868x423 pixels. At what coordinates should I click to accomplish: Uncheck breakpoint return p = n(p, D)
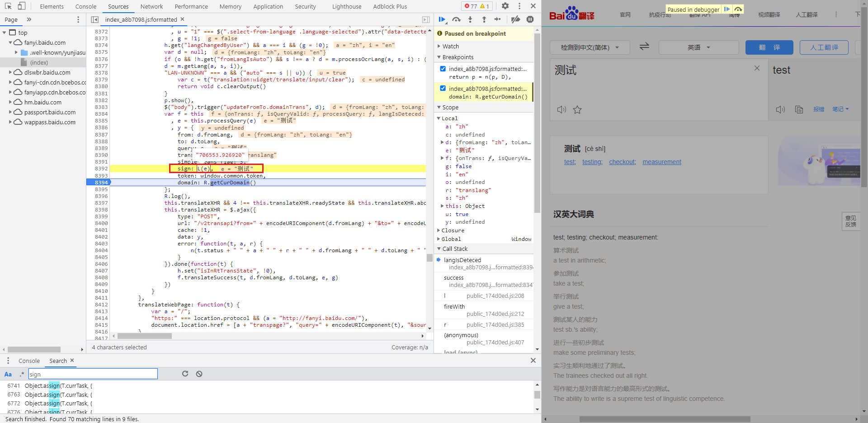pos(443,69)
